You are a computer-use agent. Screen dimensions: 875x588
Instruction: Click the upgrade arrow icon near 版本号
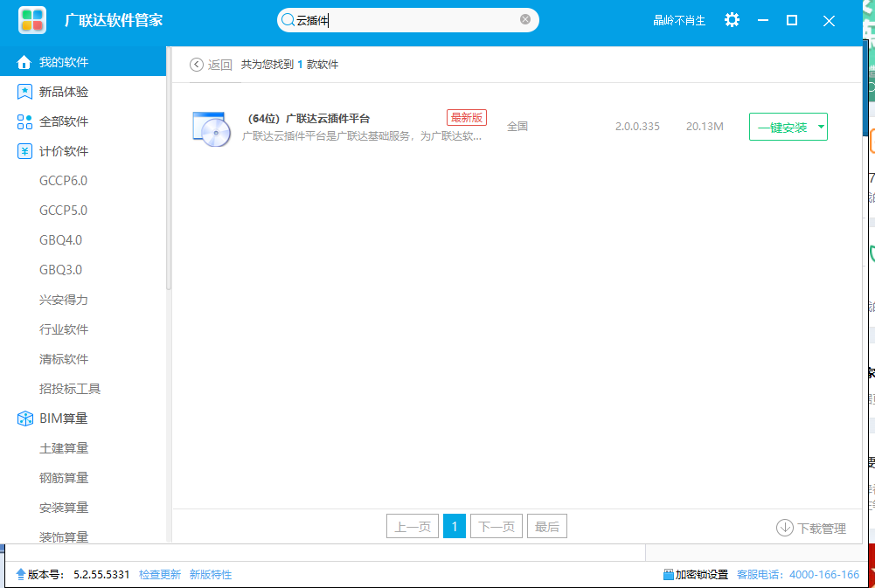point(21,574)
